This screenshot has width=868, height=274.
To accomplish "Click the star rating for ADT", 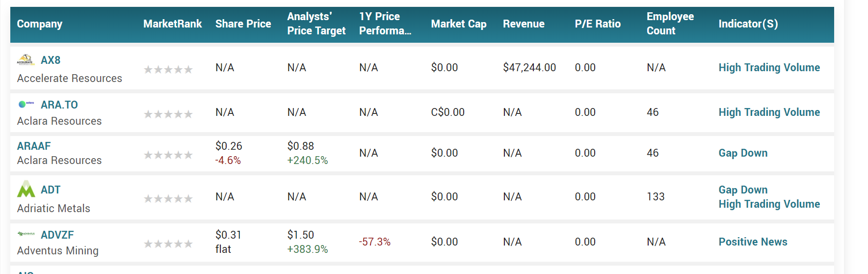I will (168, 199).
